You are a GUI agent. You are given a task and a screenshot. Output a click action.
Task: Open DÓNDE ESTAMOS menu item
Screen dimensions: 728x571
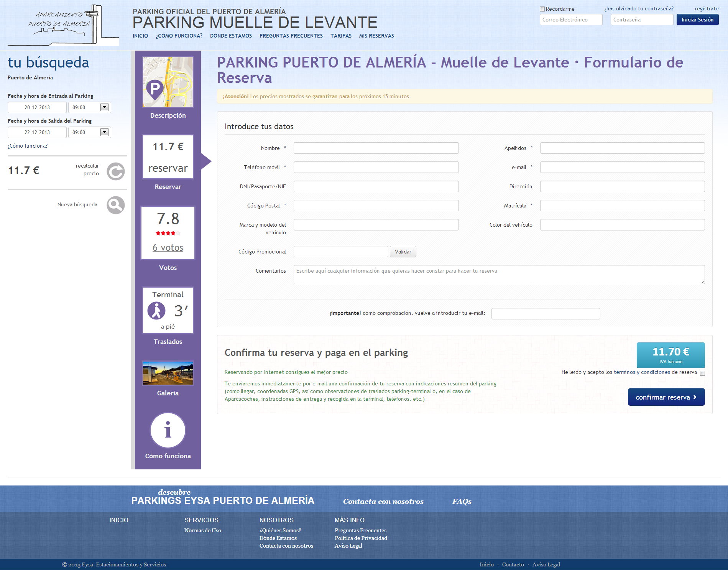click(x=231, y=36)
